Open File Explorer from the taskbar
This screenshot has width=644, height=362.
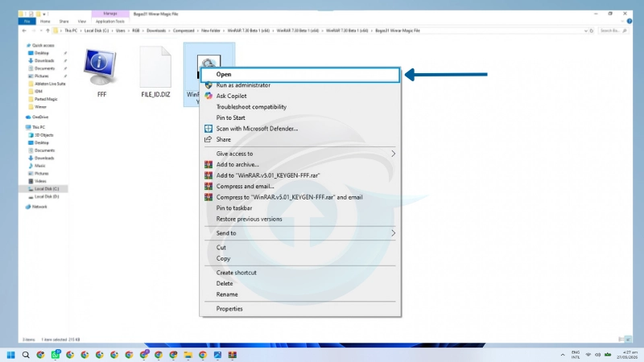tap(188, 355)
